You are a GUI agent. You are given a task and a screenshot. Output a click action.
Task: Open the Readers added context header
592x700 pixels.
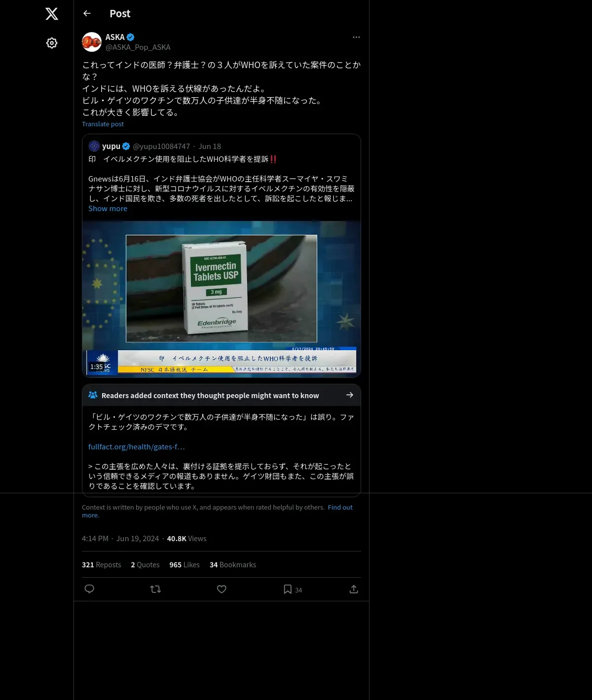coord(222,395)
